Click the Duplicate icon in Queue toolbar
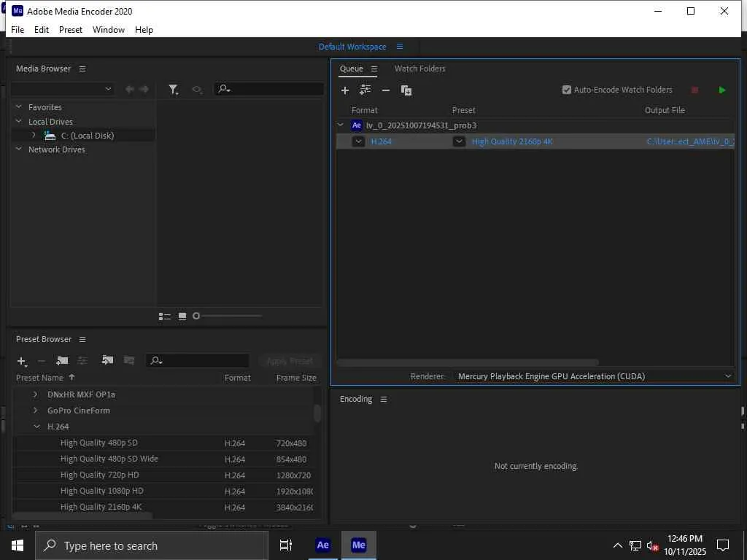 click(406, 90)
